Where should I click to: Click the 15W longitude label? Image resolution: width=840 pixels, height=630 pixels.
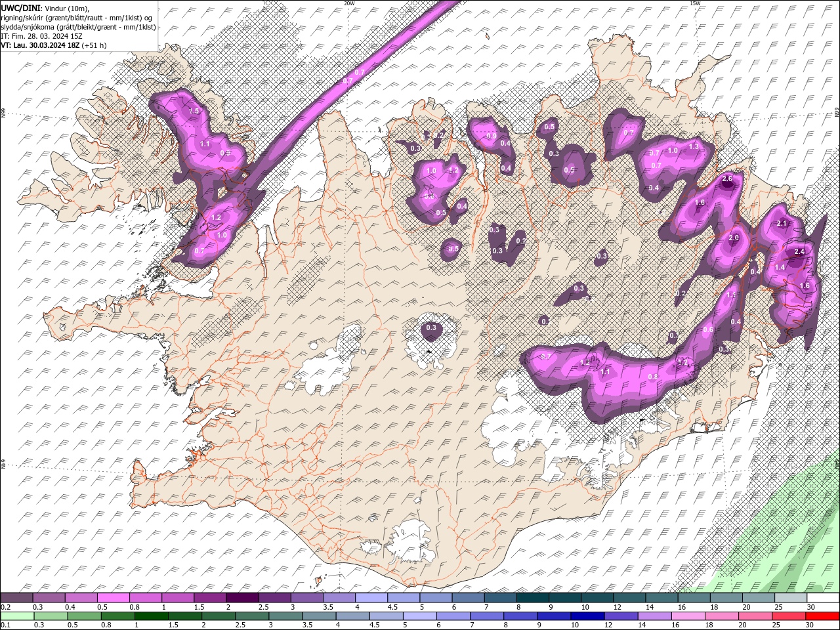click(x=696, y=3)
